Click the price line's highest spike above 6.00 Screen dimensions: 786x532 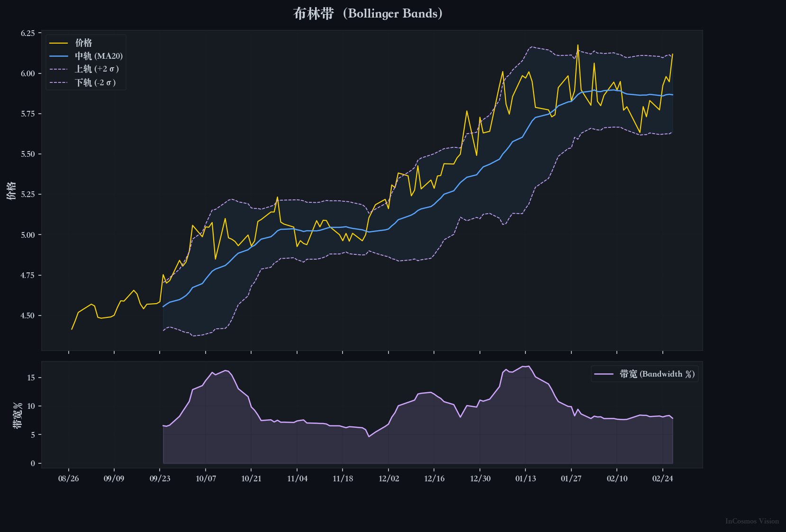click(578, 45)
